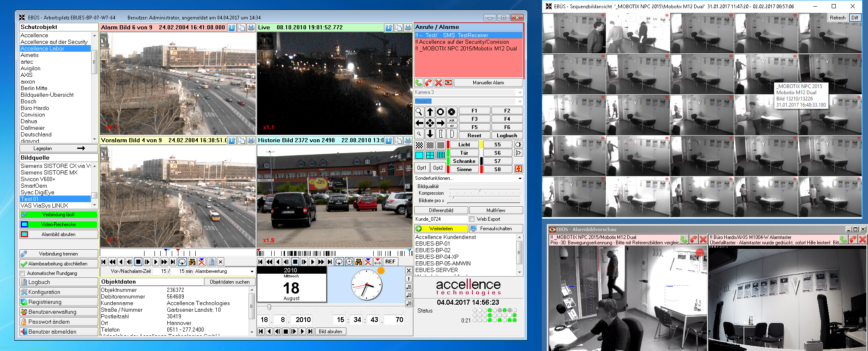Click the MultiView button
Image resolution: width=868 pixels, height=351 pixels.
(x=496, y=210)
